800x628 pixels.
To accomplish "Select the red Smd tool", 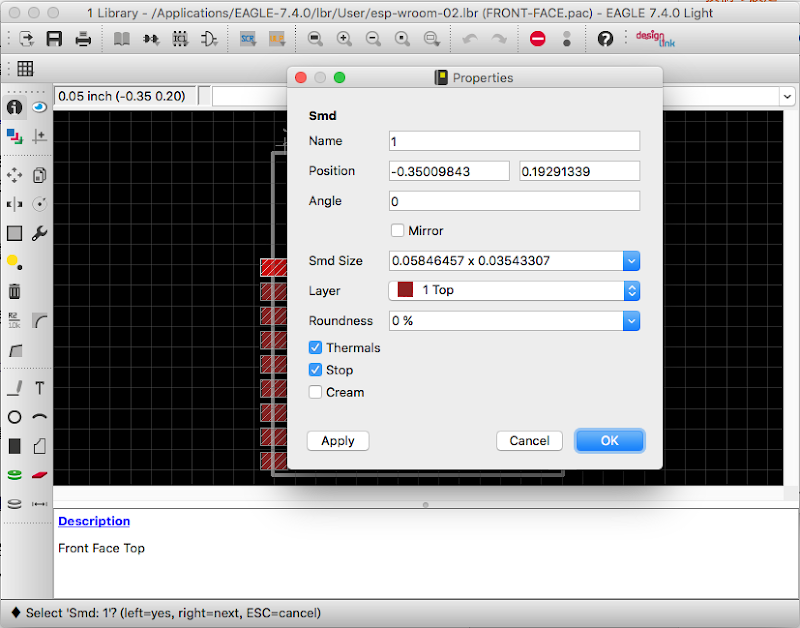I will click(39, 475).
